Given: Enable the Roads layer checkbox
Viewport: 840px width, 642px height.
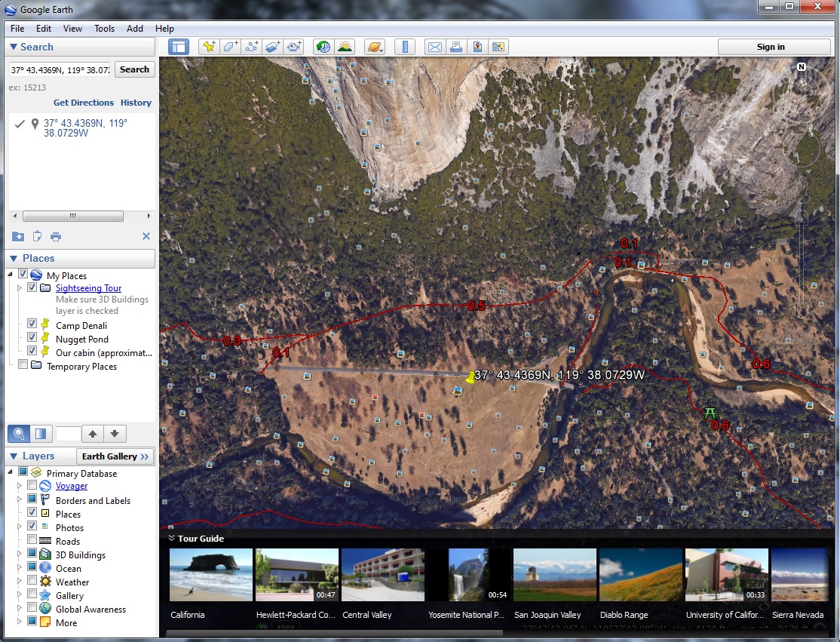Looking at the screenshot, I should [32, 539].
